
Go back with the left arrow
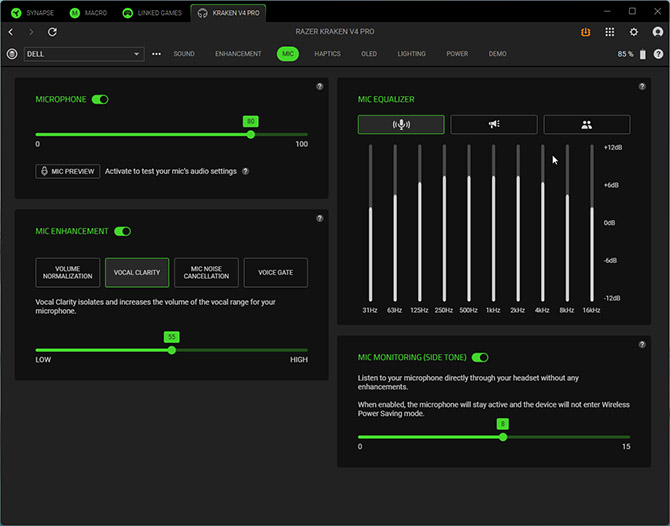click(11, 32)
